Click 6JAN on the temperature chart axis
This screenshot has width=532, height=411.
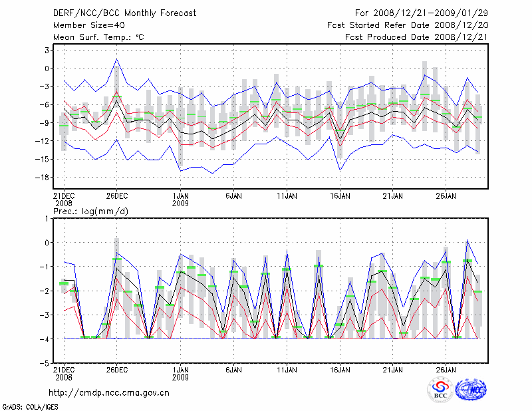pos(233,196)
